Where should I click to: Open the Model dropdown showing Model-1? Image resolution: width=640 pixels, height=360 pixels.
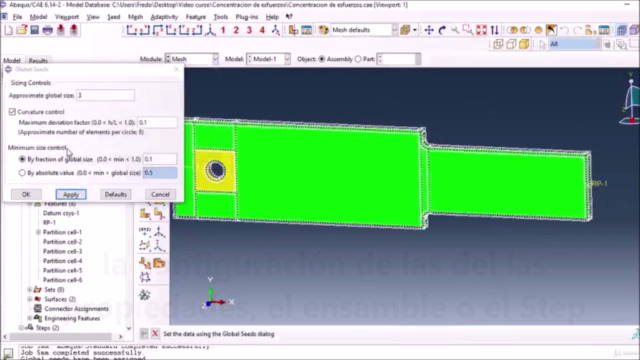[x=269, y=59]
